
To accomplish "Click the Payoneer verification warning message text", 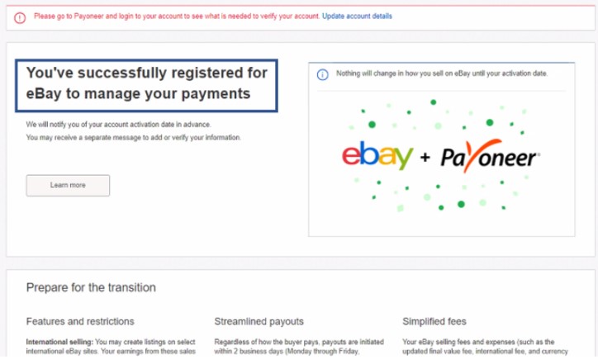I will pyautogui.click(x=177, y=16).
